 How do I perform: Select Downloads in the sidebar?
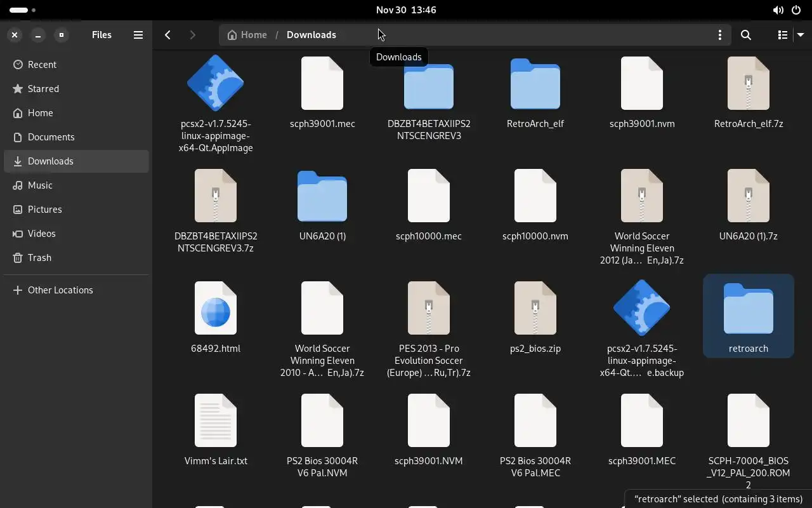76,161
